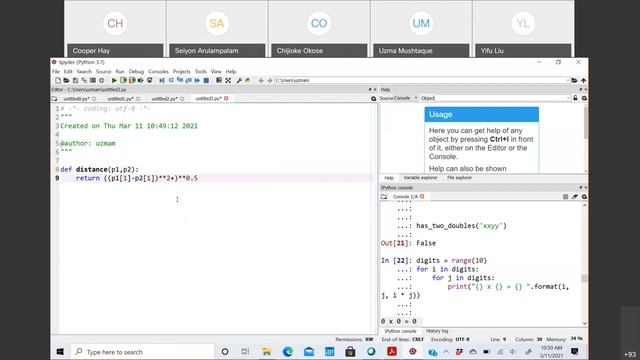Click Remove all variables eraser icon
This screenshot has width=640, height=360.
tap(575, 197)
